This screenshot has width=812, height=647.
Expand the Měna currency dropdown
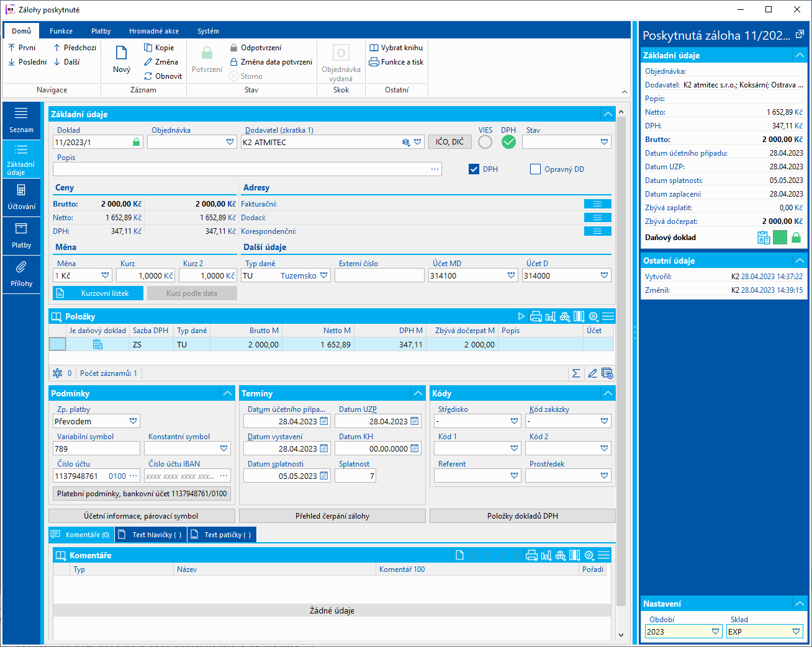105,275
